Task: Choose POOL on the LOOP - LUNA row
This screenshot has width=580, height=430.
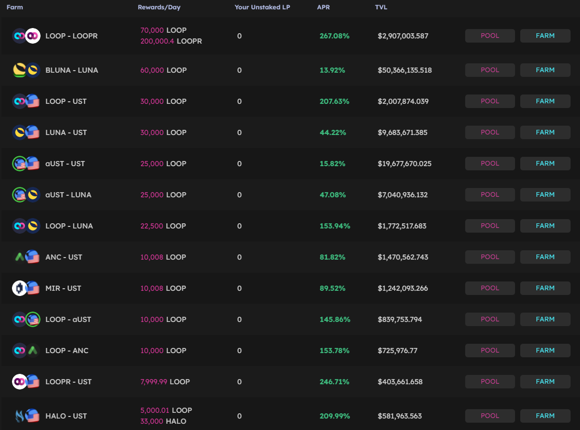Action: point(490,226)
